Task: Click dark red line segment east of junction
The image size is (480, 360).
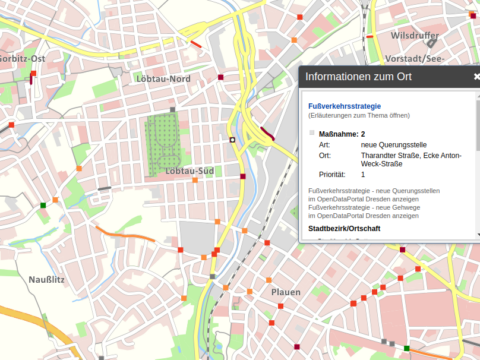Action: [267, 133]
